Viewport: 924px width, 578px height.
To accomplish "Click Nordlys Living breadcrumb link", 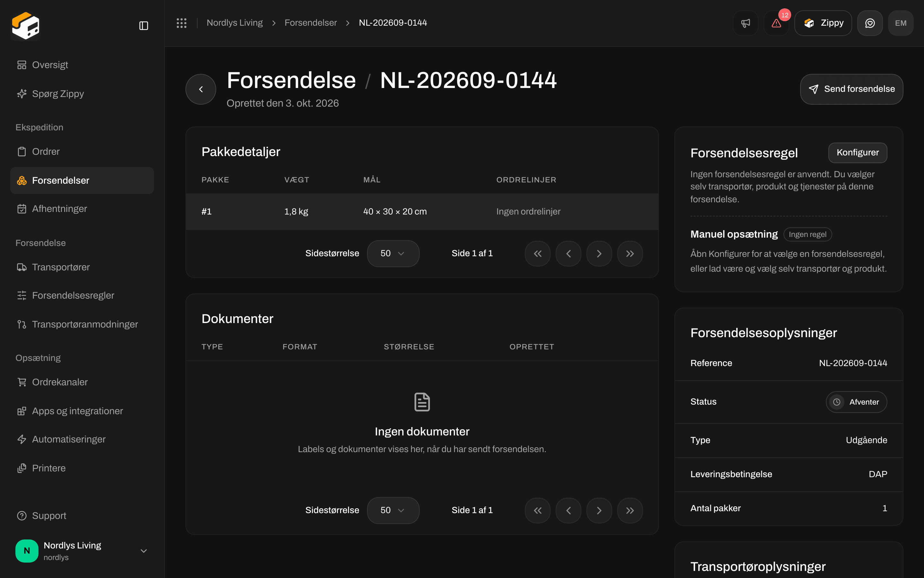I will [x=235, y=23].
